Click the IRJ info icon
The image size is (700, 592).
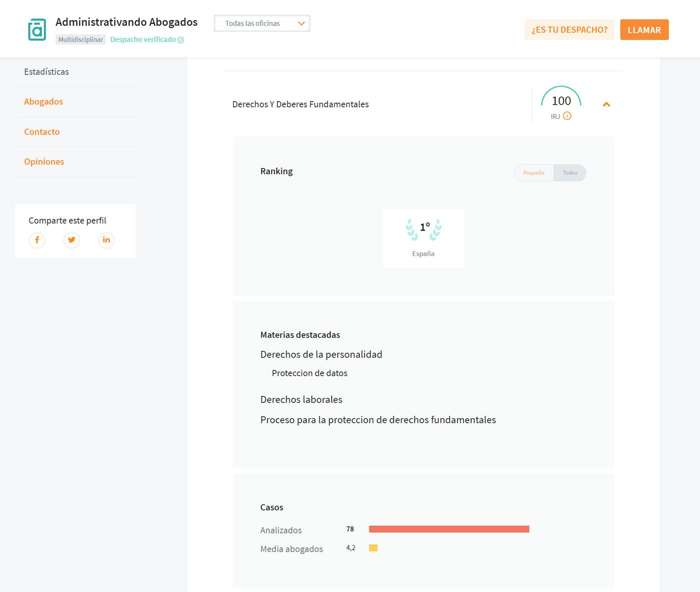pyautogui.click(x=567, y=116)
